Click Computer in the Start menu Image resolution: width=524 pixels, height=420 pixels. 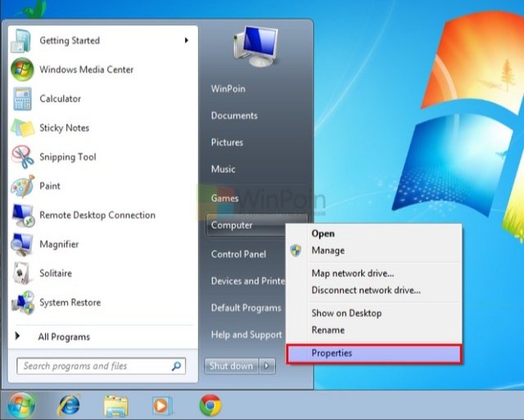pyautogui.click(x=246, y=225)
